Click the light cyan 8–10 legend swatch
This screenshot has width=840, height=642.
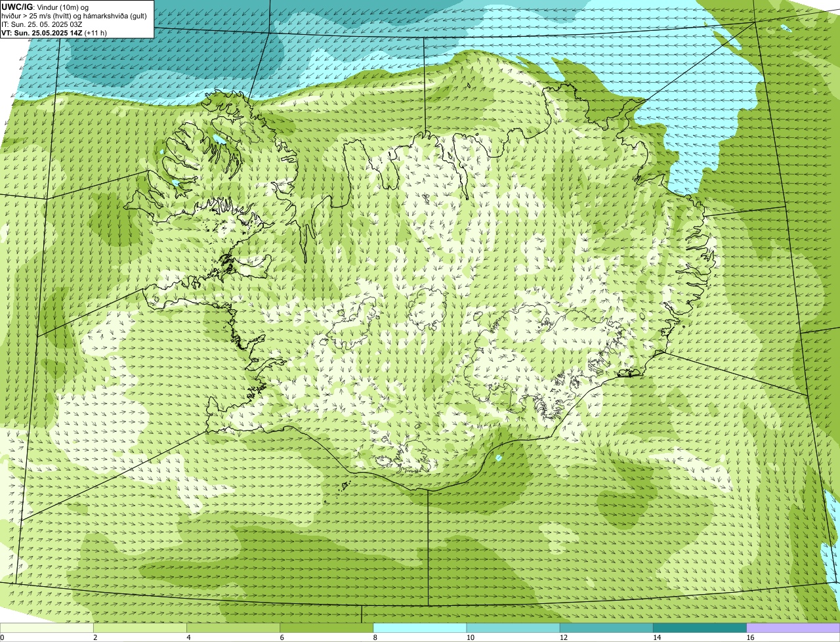pyautogui.click(x=419, y=628)
